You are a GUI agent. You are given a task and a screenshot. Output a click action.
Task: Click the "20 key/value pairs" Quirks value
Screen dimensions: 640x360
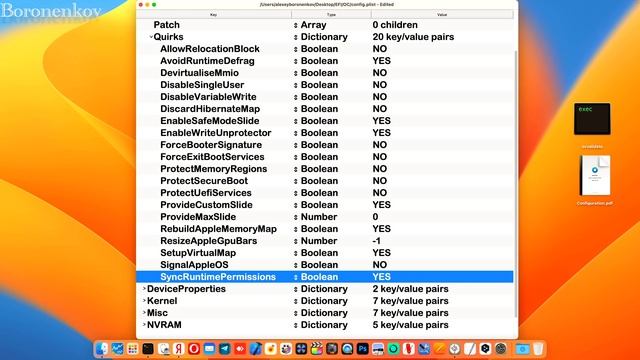point(413,37)
